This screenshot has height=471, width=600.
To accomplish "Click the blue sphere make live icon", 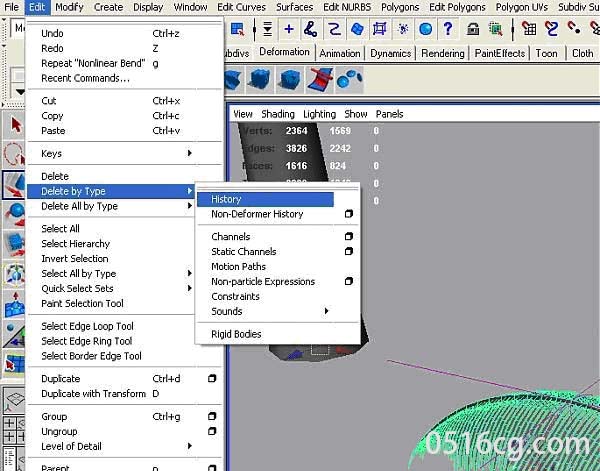I will click(426, 29).
